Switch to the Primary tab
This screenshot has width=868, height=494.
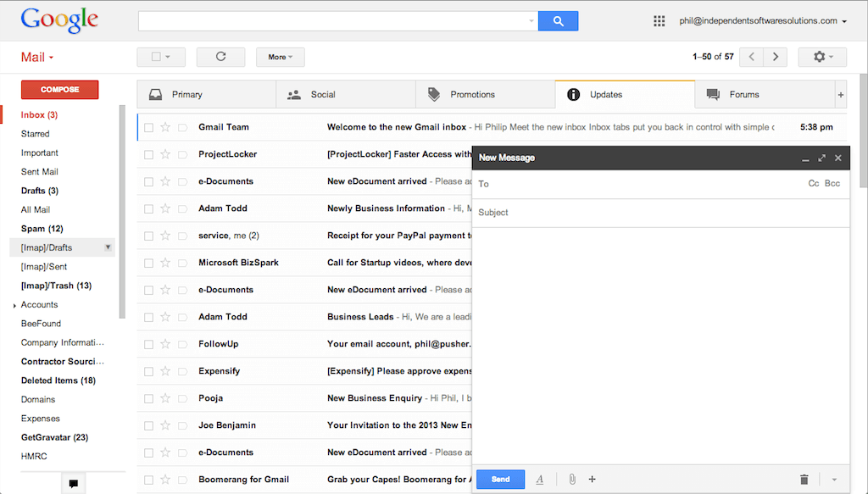click(x=207, y=95)
